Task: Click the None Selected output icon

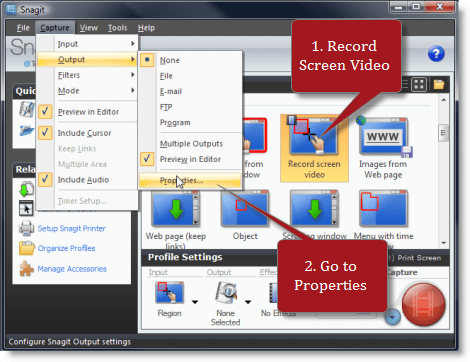Action: click(x=225, y=293)
